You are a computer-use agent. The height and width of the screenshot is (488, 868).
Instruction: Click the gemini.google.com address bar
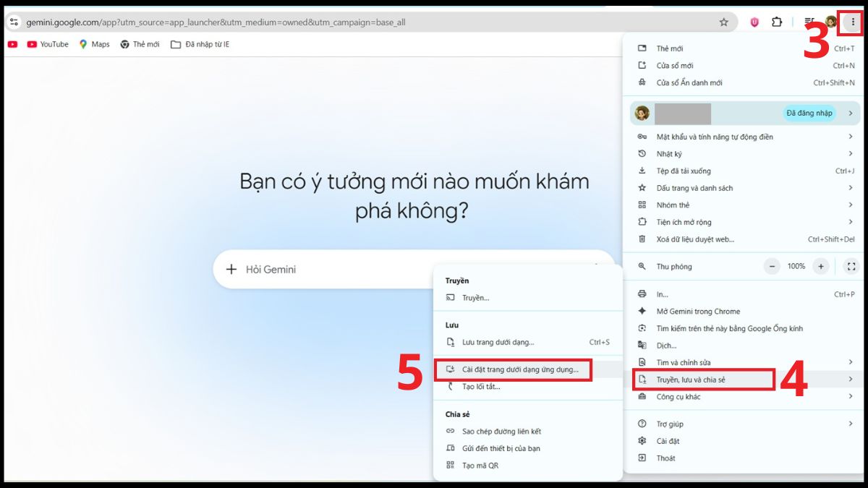point(369,22)
